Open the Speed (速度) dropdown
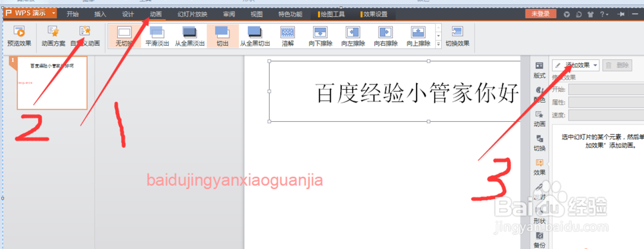This screenshot has height=249, width=644. (x=606, y=115)
